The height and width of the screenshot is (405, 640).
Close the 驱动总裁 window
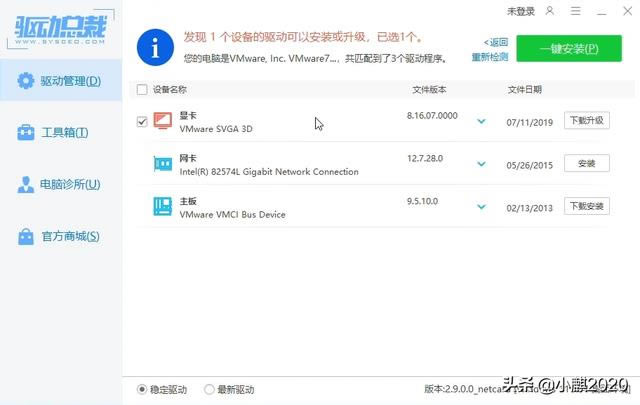(x=627, y=11)
